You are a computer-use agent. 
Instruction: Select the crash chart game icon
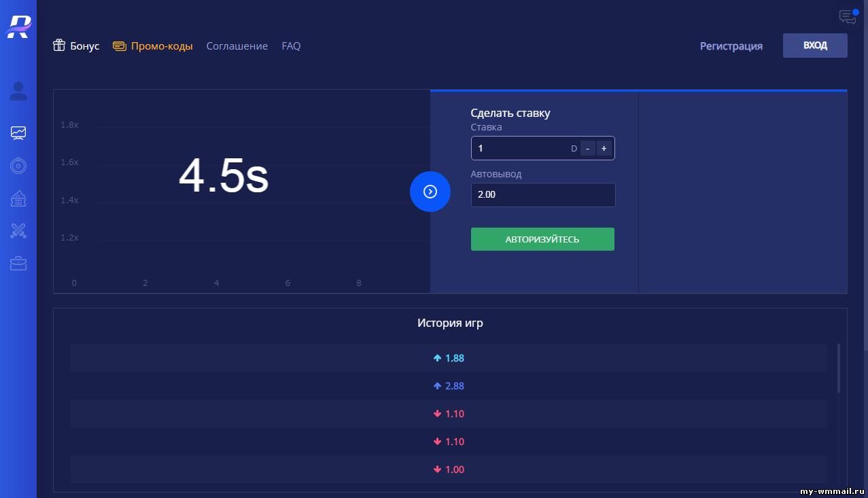(x=18, y=132)
